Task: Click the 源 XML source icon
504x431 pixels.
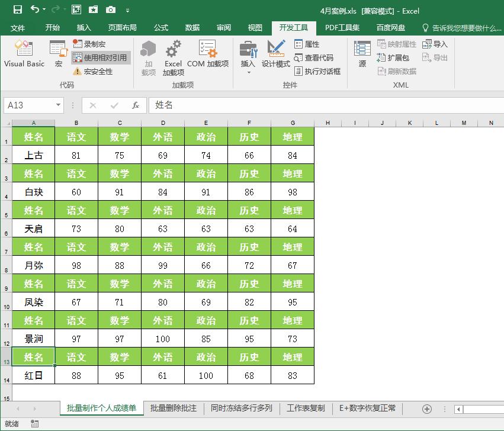Action: click(x=362, y=56)
